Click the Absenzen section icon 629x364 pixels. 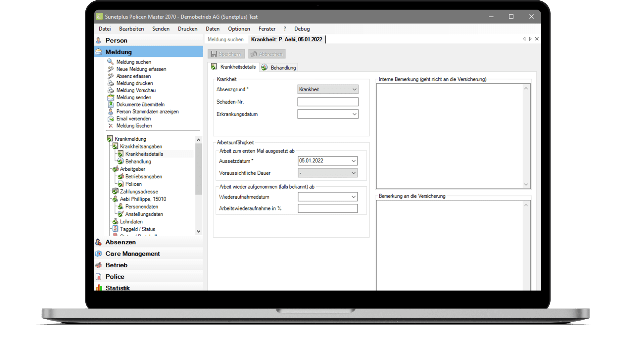[x=99, y=242]
